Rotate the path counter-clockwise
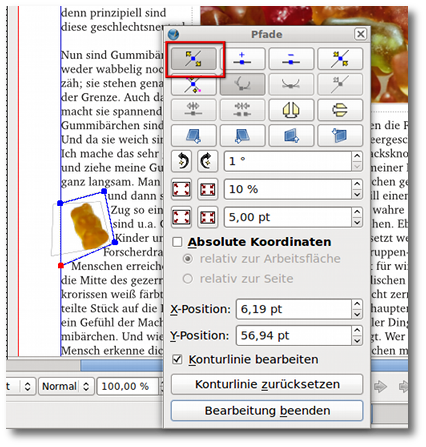The height and width of the screenshot is (447, 426). pyautogui.click(x=181, y=161)
